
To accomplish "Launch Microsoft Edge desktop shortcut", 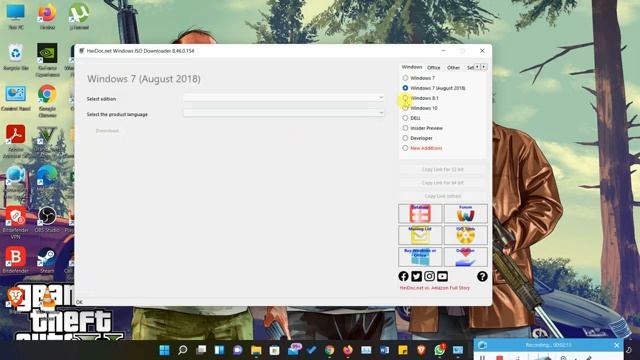I will tap(47, 180).
